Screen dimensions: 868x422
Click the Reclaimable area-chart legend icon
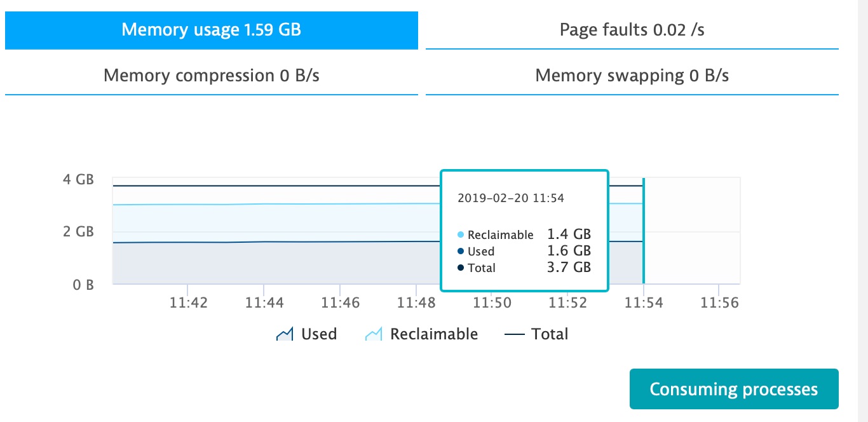373,334
